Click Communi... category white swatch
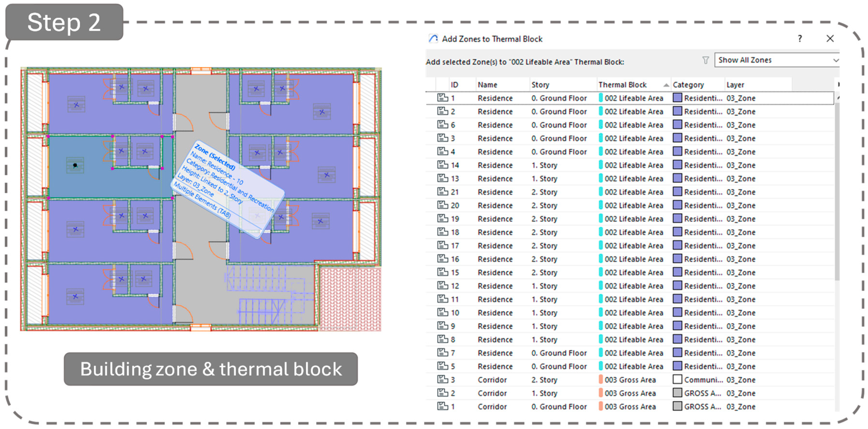 [x=677, y=379]
